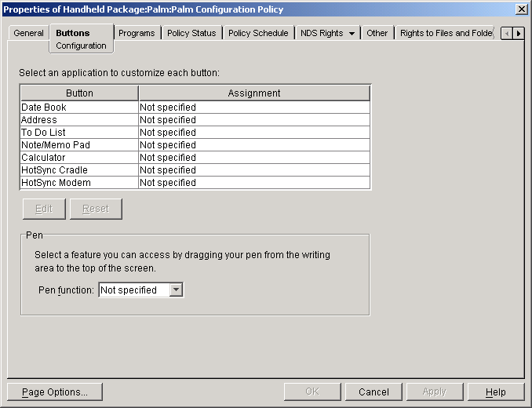Click the Note/Memo Pad assignment cell

(254, 145)
